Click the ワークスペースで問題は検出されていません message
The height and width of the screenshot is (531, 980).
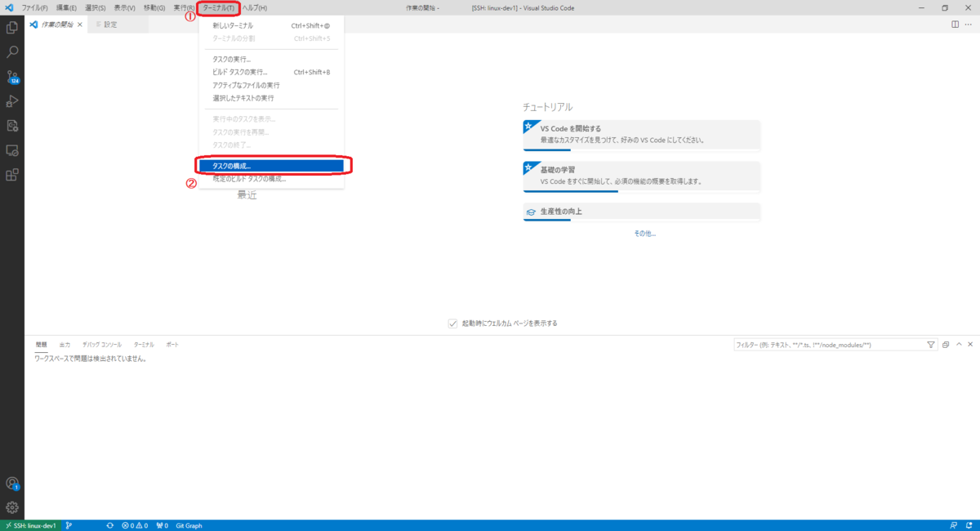point(90,359)
